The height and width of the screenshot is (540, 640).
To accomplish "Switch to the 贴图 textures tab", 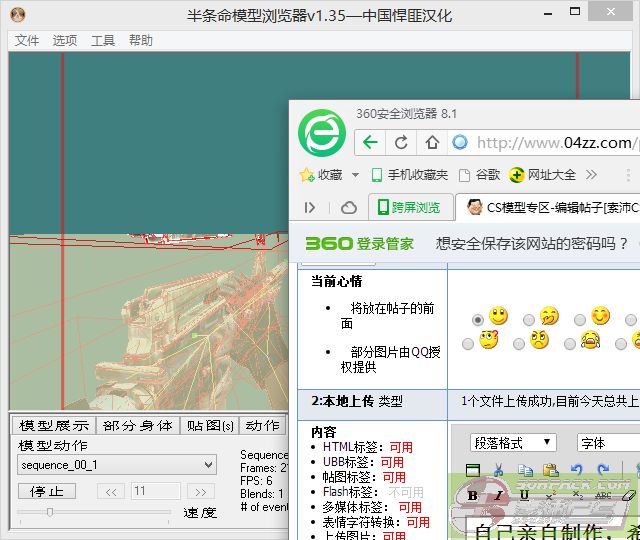I will [x=210, y=425].
